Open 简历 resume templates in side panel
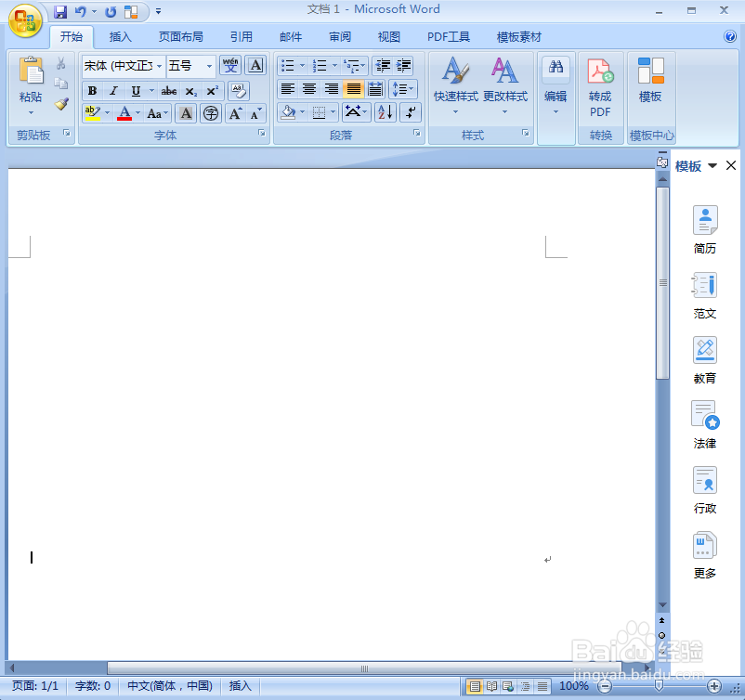745x700 pixels. coord(705,230)
